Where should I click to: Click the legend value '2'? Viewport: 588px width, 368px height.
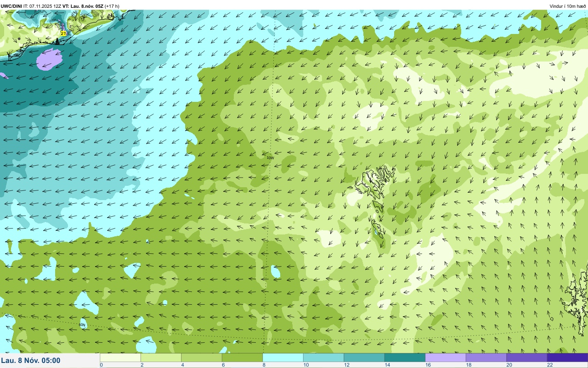[142, 365]
